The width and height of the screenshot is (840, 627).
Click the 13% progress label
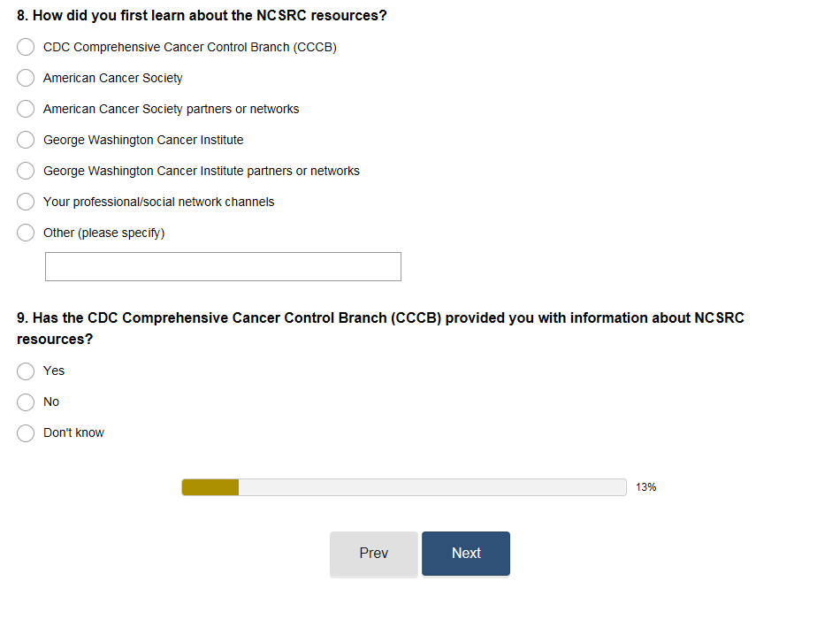point(645,487)
